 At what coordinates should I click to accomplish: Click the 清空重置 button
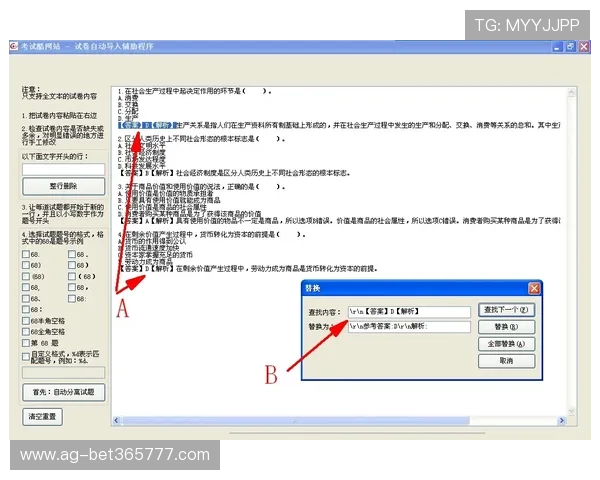click(42, 416)
